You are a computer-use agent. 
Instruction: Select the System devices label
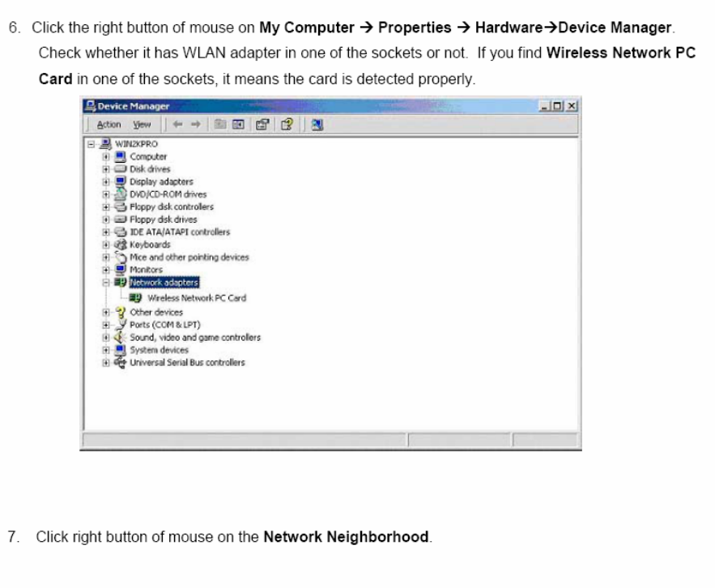point(160,351)
